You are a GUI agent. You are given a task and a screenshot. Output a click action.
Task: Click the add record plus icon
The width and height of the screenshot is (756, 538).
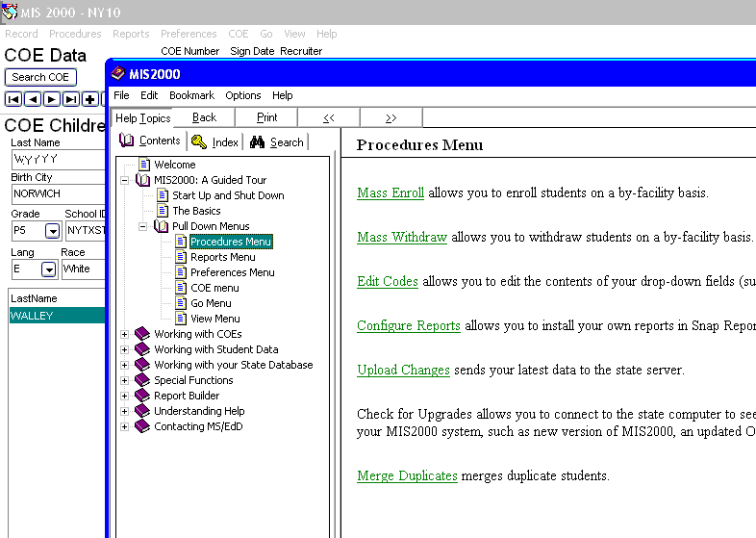89,99
